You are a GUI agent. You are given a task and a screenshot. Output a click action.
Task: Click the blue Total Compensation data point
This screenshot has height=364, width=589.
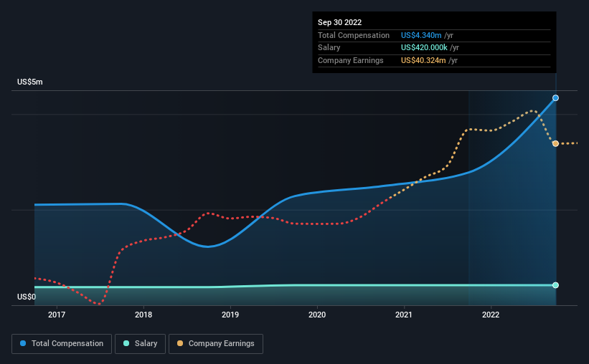pos(555,98)
